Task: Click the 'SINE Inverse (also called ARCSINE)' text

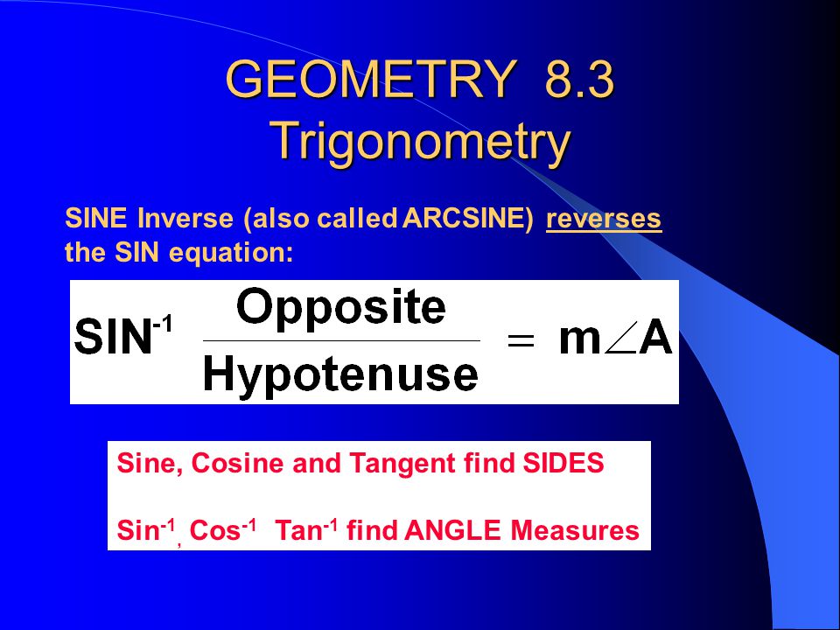Action: tap(299, 219)
